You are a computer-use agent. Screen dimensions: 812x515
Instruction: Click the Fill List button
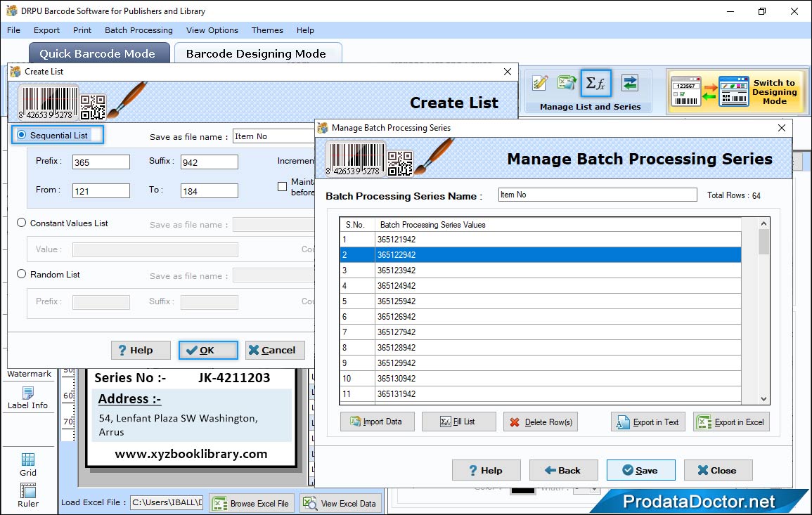coord(459,422)
